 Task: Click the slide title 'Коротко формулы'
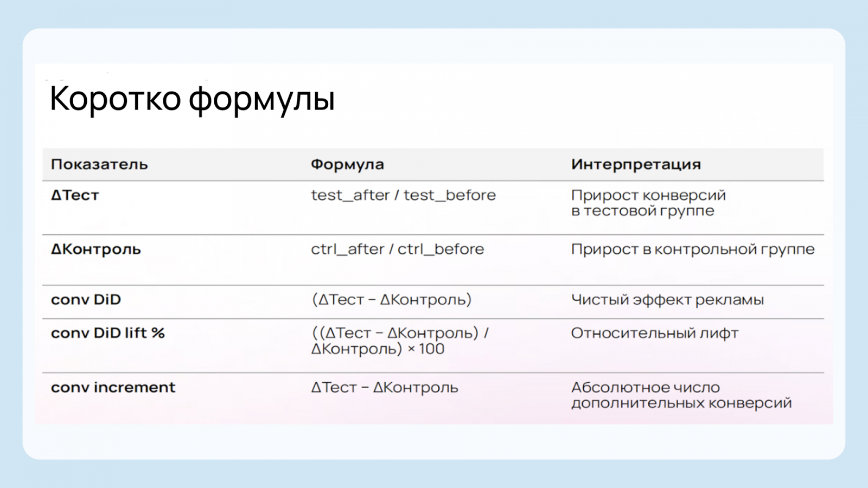click(192, 99)
